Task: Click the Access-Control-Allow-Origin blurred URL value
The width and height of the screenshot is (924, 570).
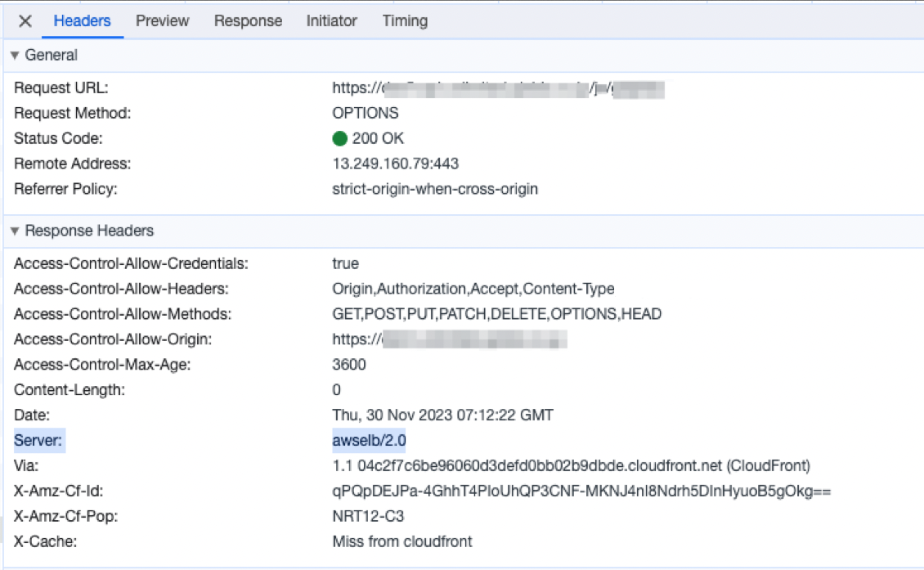Action: [x=450, y=339]
